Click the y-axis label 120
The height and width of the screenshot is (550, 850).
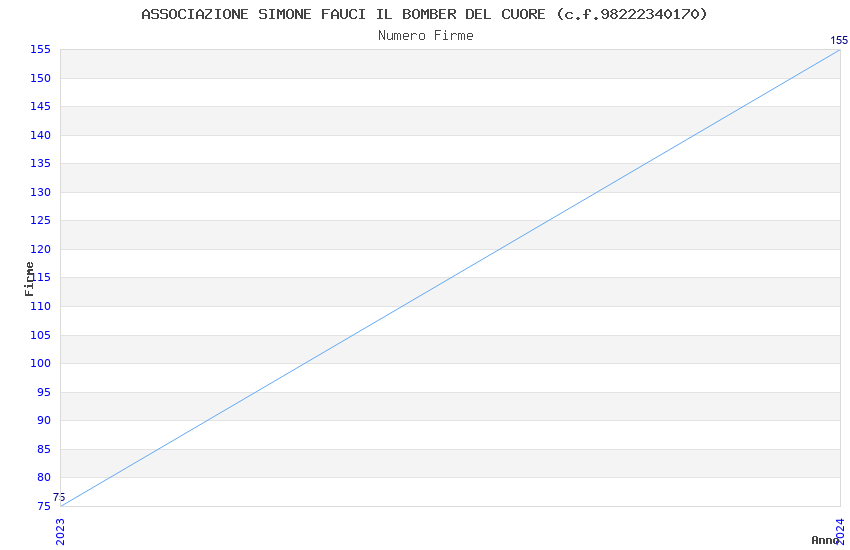click(41, 249)
